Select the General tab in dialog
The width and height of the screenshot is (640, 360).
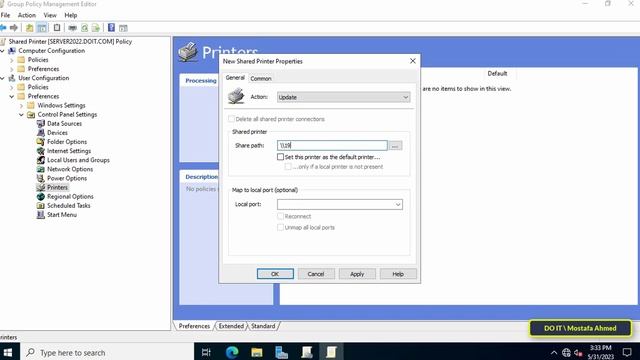pyautogui.click(x=235, y=78)
